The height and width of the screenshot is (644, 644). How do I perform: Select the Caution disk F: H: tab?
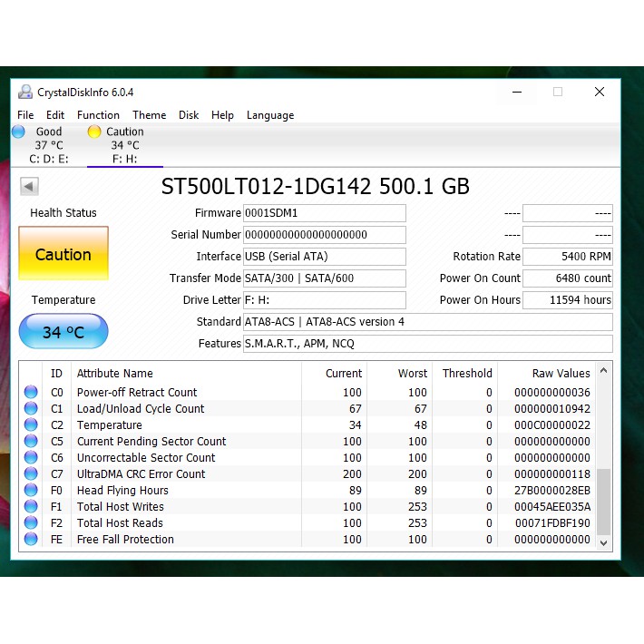pos(124,145)
